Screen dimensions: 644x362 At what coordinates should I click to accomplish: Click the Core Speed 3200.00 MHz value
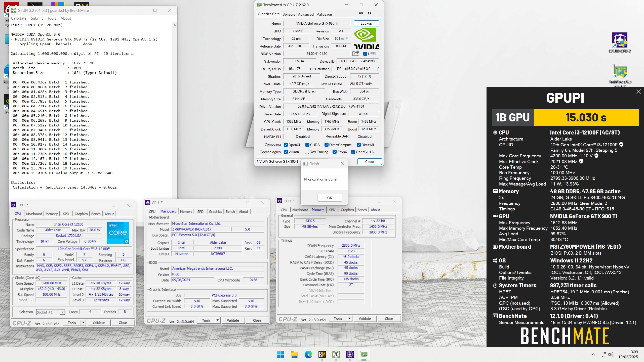pos(51,283)
